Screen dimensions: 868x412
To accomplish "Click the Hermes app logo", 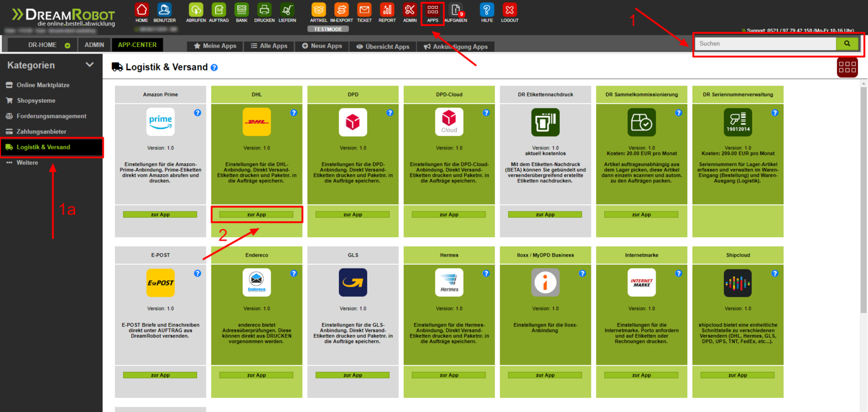I will (449, 283).
